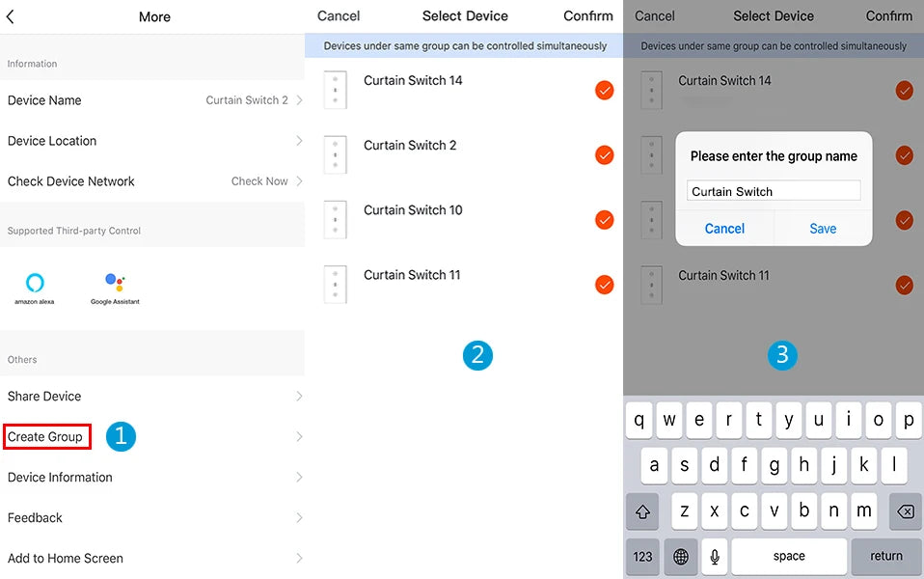Open Device Name row chevron
This screenshot has height=579, width=924.
click(x=299, y=100)
